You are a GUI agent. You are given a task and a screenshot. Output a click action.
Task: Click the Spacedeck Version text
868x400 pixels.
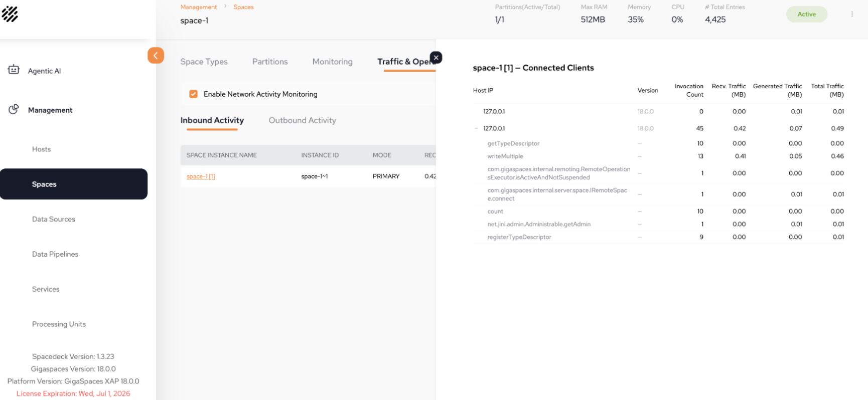[73, 356]
